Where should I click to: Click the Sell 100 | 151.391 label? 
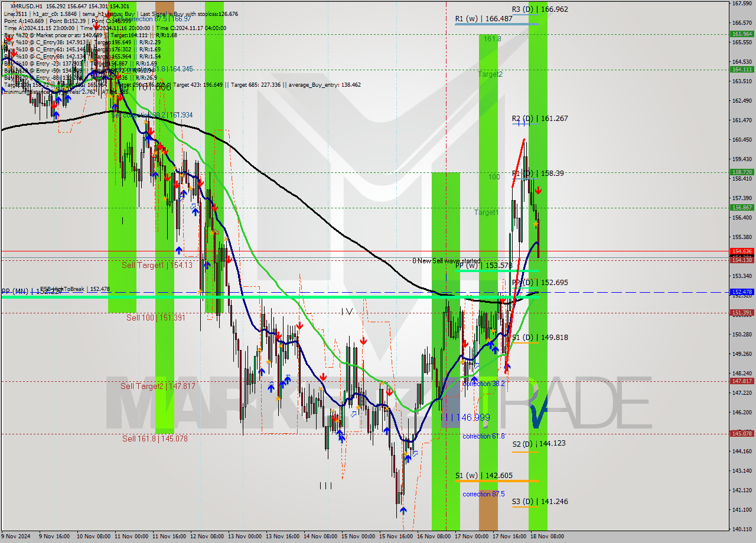tap(156, 317)
